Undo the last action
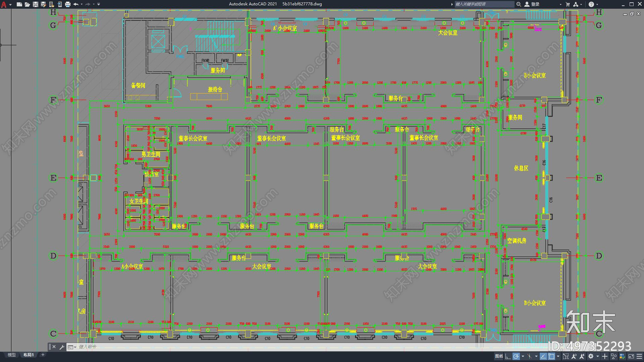644x362 pixels. tap(76, 4)
